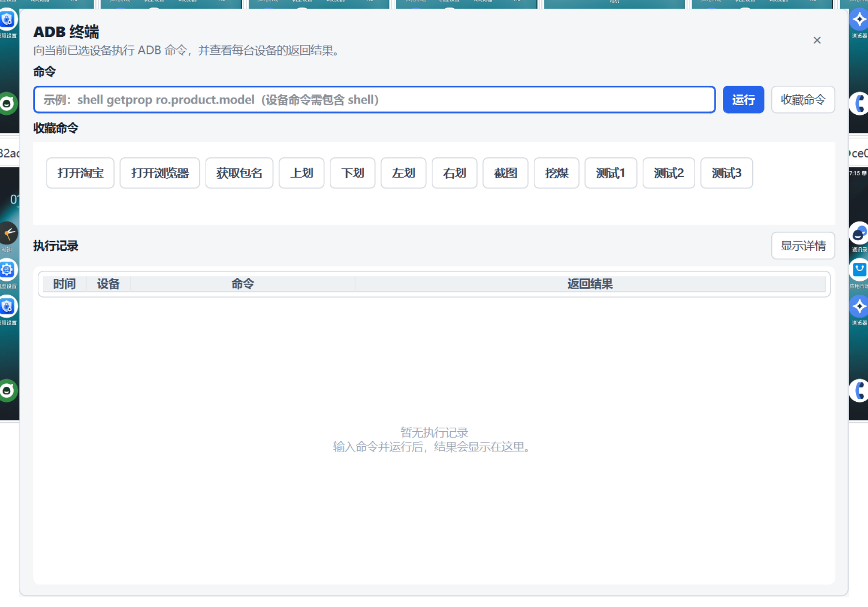Pick the 截图 screenshot command
Screen dimensions: 868x607
click(505, 173)
